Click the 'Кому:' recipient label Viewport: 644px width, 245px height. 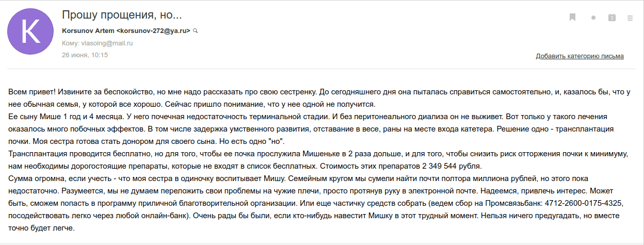[71, 43]
